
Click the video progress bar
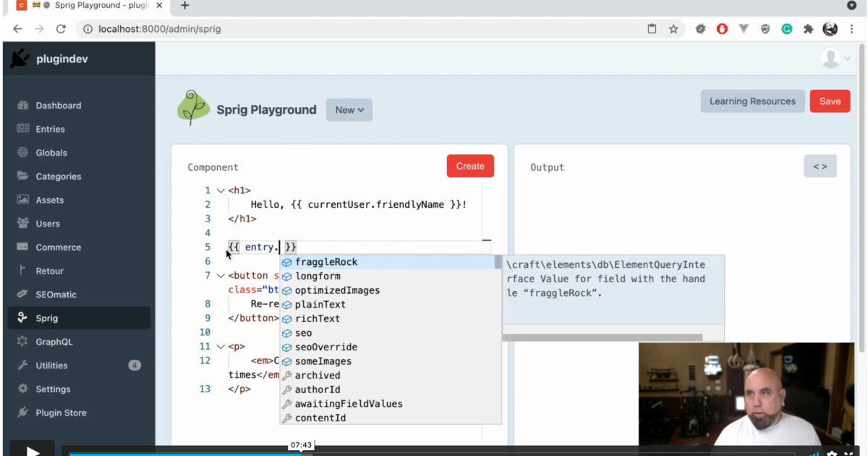coord(434,454)
